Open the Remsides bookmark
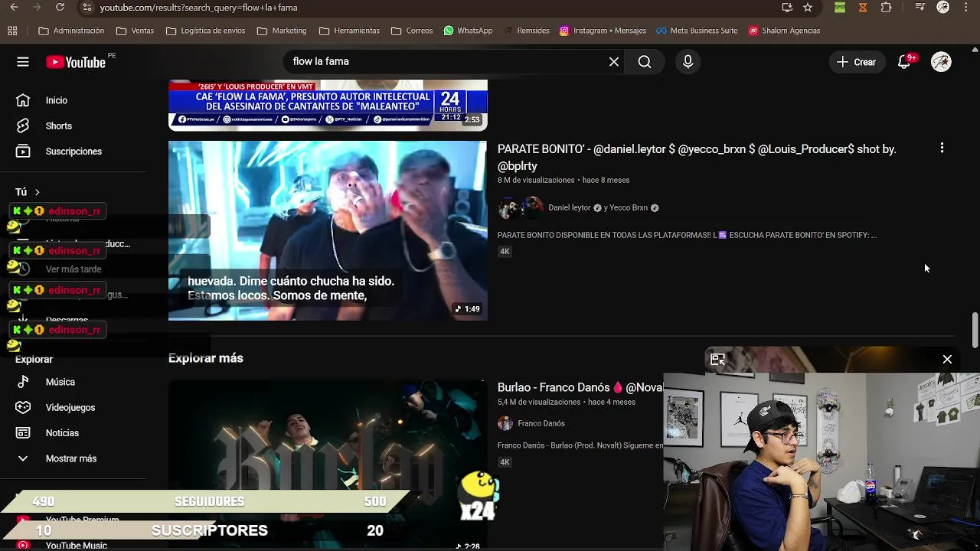This screenshot has height=551, width=980. click(x=526, y=31)
